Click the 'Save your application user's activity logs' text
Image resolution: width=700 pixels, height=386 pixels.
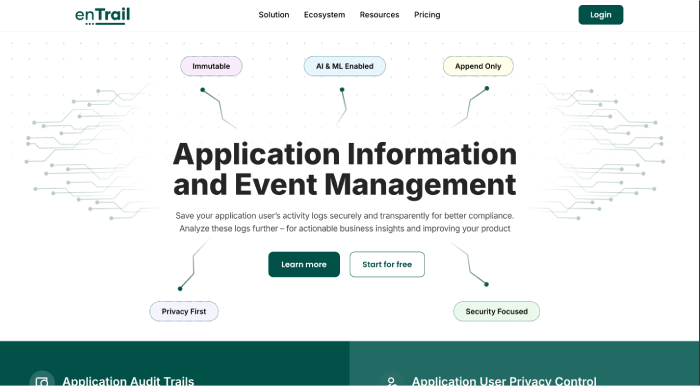point(345,216)
